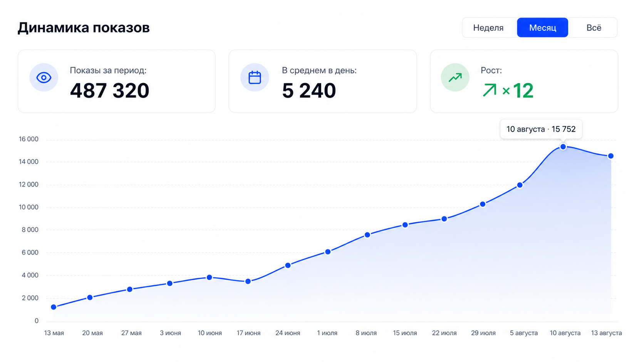This screenshot has height=362, width=644.
Task: Click the chart data point for 17 июня
Action: coord(248,282)
